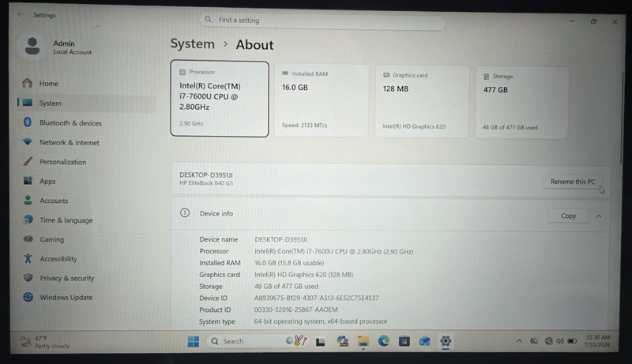Screen dimensions: 632x364
Task: Select the Storage summary card
Action: pyautogui.click(x=521, y=103)
